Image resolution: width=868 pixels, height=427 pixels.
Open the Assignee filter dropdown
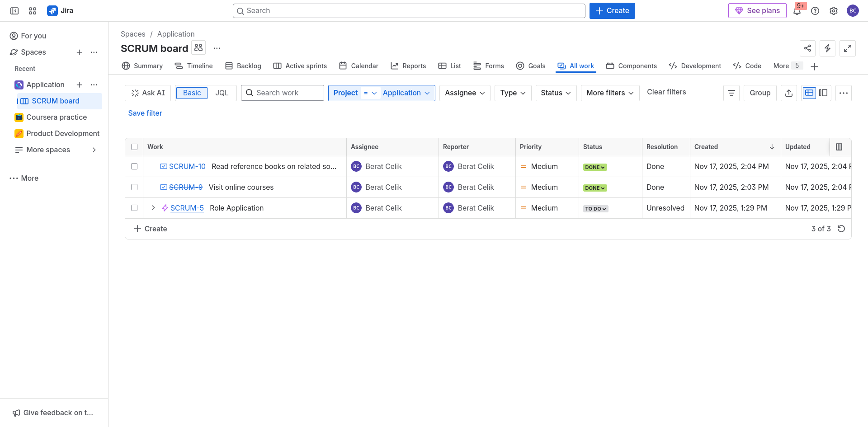[464, 93]
